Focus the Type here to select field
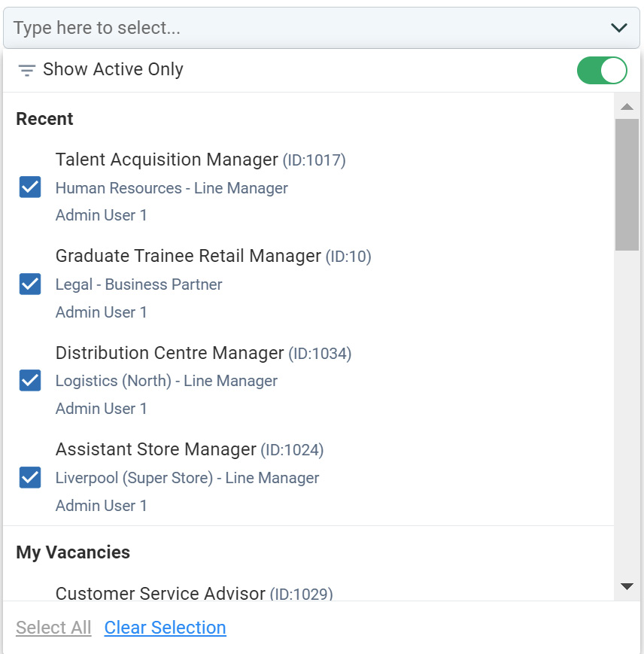Viewport: 644px width, 654px height. (x=308, y=28)
